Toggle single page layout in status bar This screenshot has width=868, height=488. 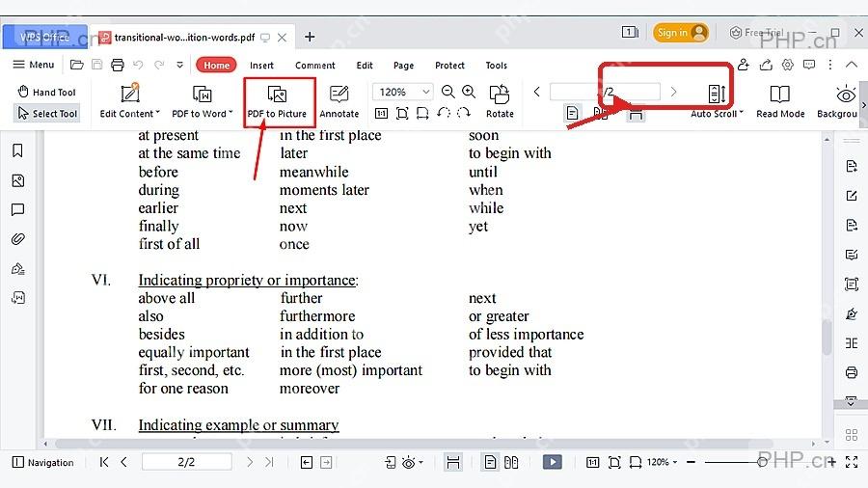490,462
